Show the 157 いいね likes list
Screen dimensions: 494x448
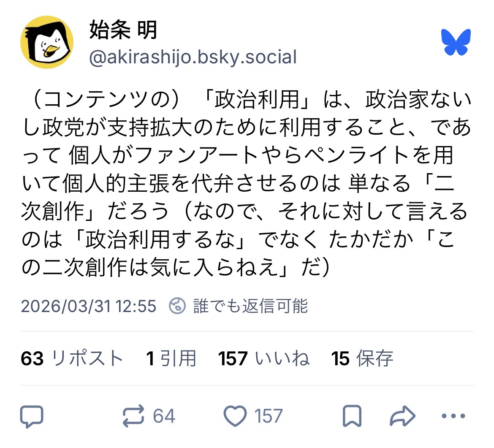click(264, 358)
